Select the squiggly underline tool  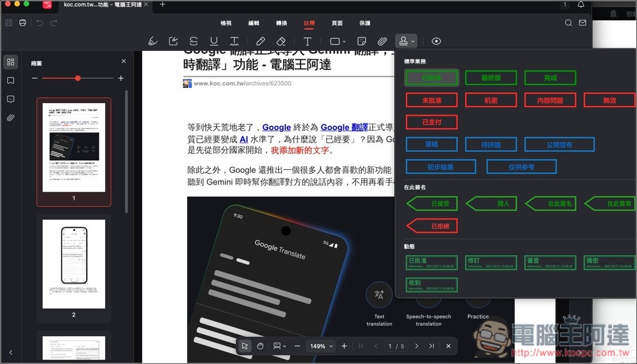pyautogui.click(x=234, y=41)
